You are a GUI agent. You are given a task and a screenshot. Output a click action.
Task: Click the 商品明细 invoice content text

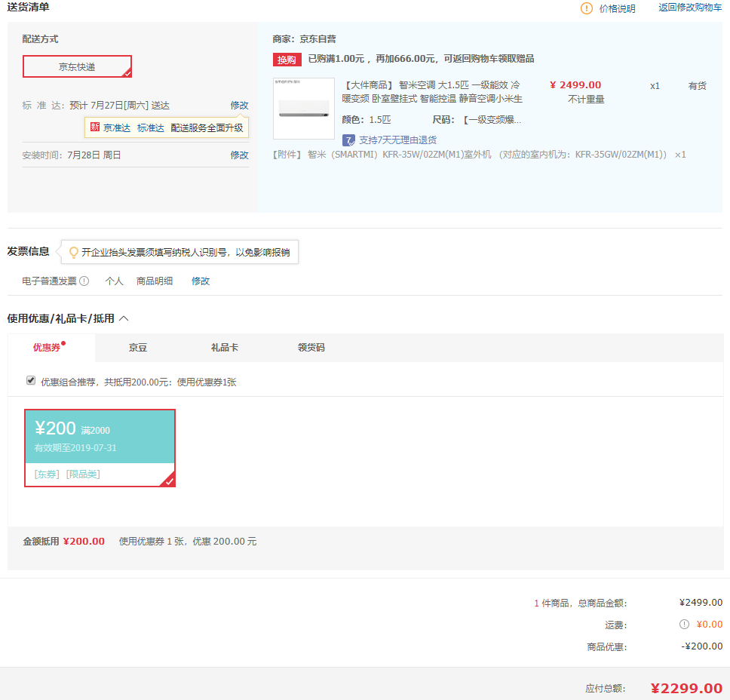(154, 281)
